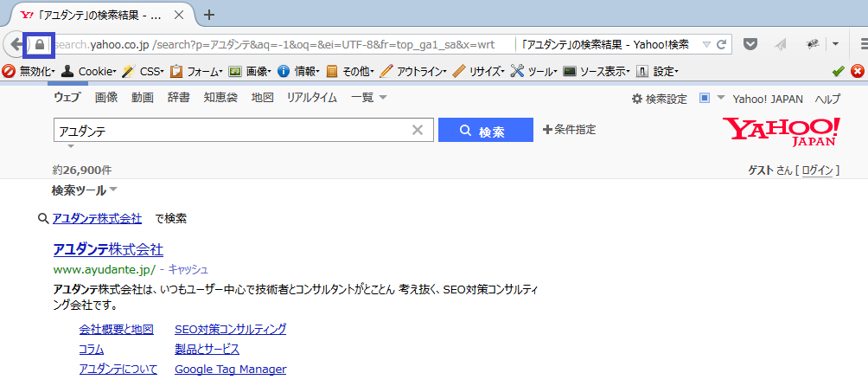The width and height of the screenshot is (868, 386).
Task: Open the コラム sitelink
Action: pyautogui.click(x=92, y=350)
